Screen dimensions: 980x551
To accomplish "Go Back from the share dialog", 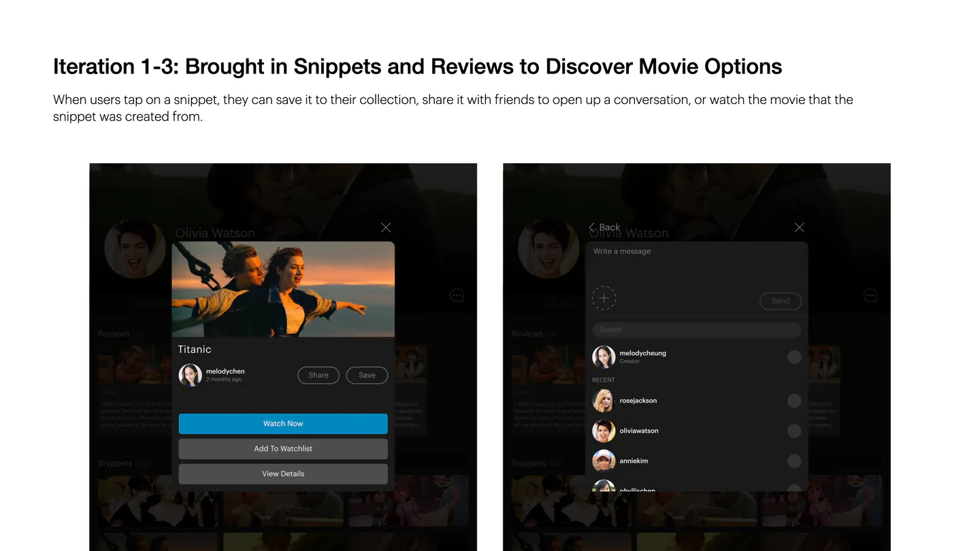I will (x=605, y=227).
